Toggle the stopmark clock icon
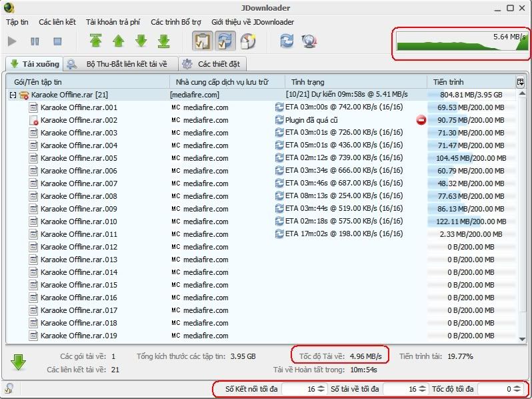The height and width of the screenshot is (399, 532). (248, 41)
